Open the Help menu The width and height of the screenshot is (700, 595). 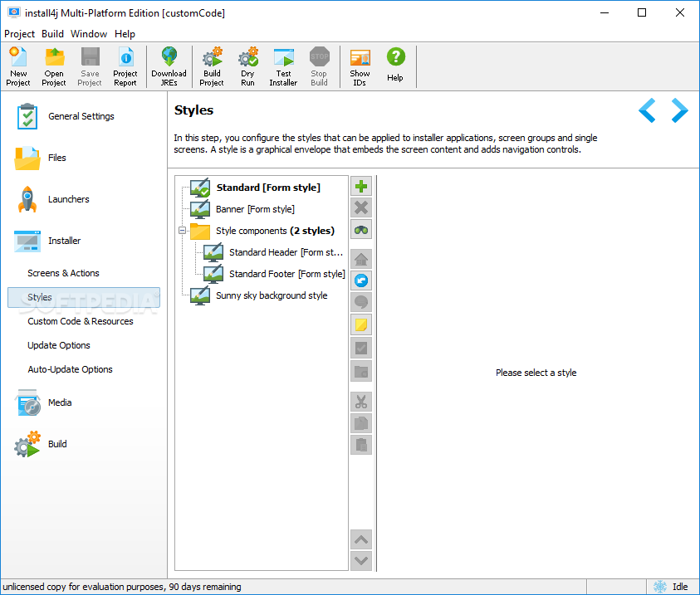[125, 34]
